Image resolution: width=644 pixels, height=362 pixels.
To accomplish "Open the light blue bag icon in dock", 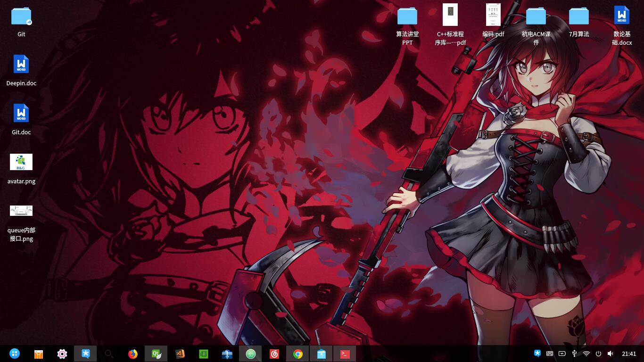I will click(322, 354).
